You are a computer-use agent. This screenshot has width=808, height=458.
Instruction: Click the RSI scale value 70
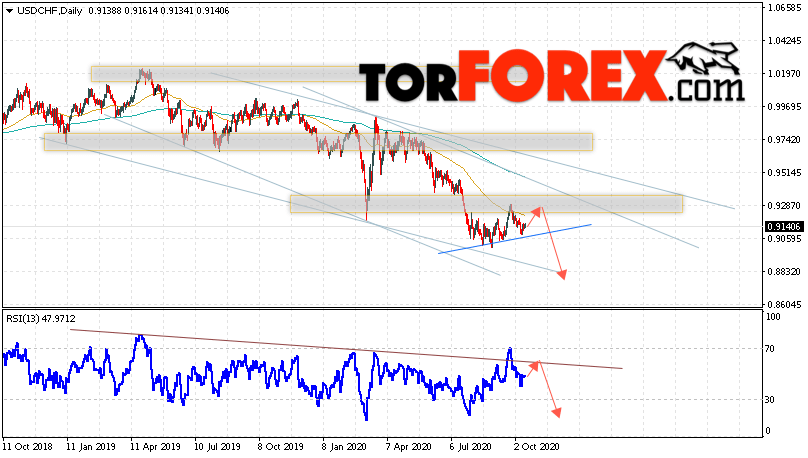[x=770, y=349]
